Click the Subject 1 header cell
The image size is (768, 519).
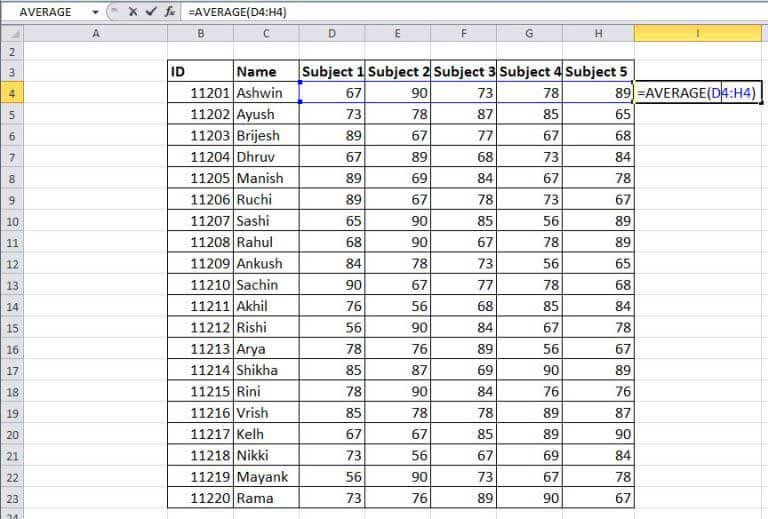332,71
